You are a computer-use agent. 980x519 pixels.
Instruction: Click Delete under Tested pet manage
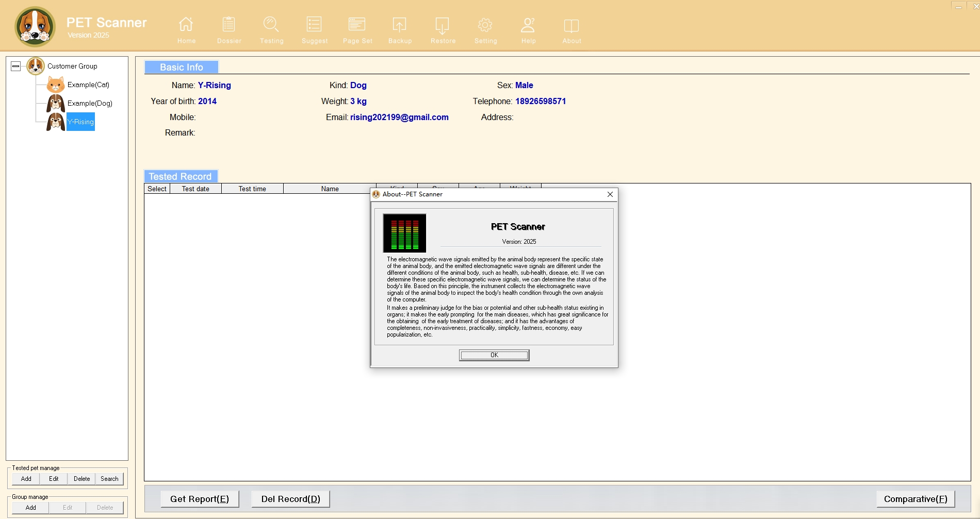click(81, 479)
